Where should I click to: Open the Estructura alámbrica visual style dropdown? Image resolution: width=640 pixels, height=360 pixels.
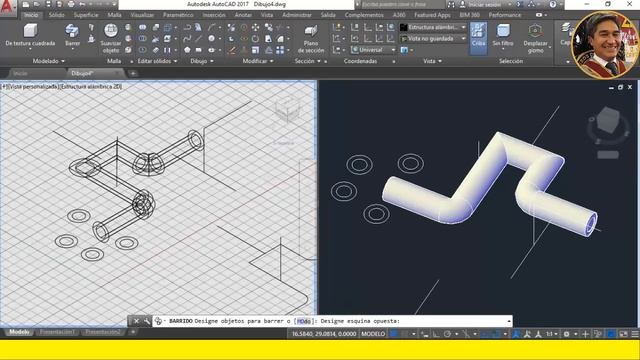pos(433,27)
